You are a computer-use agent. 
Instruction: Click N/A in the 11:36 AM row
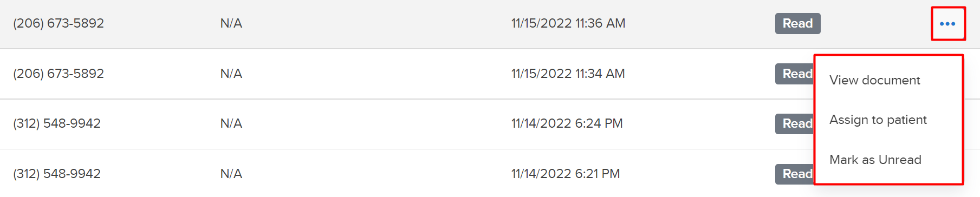(231, 23)
